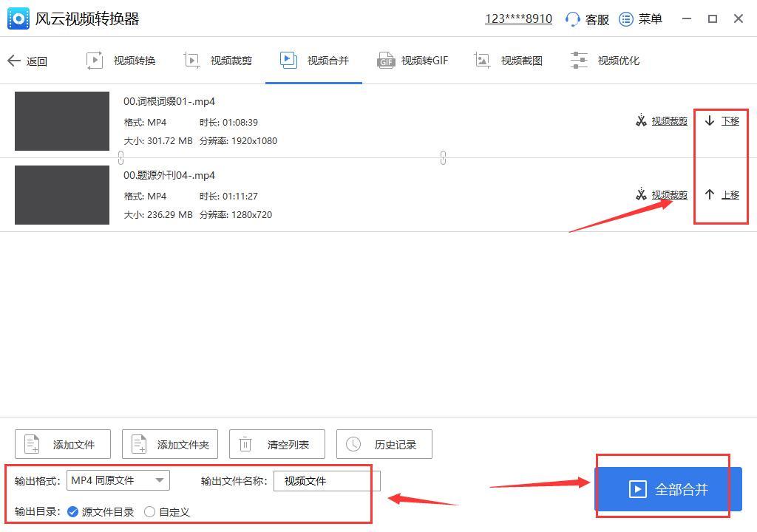The image size is (757, 532).
Task: Click the clock icon in 历史记录 button
Action: point(353,444)
